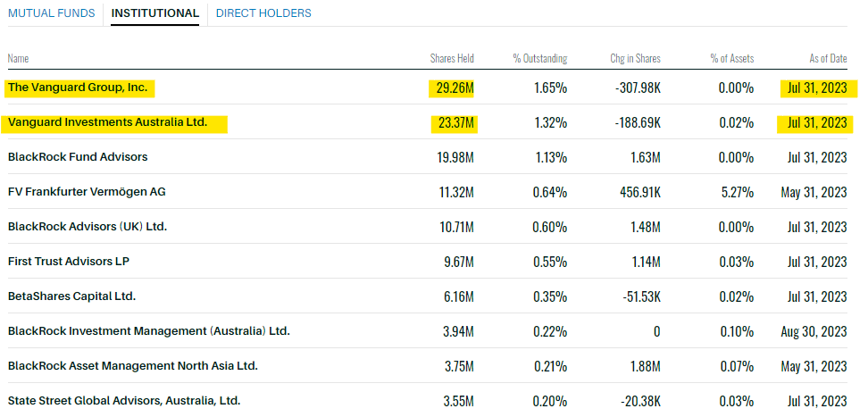
Task: Select BlackRock Advisors (UK) Ltd. name
Action: tap(88, 227)
